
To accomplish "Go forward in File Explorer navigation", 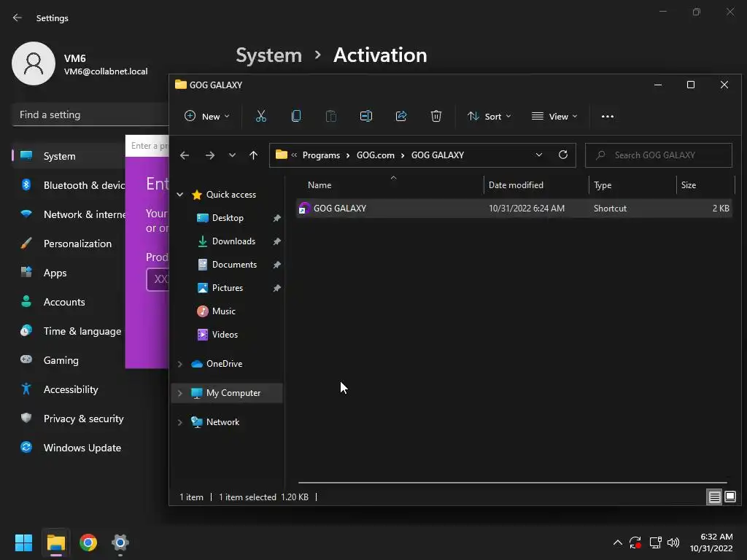I will tap(209, 155).
